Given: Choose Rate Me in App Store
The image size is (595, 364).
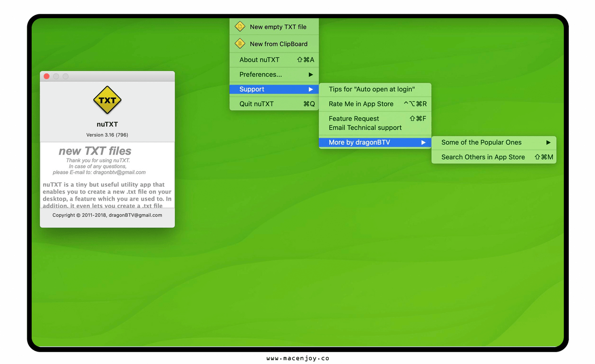Looking at the screenshot, I should click(x=375, y=104).
